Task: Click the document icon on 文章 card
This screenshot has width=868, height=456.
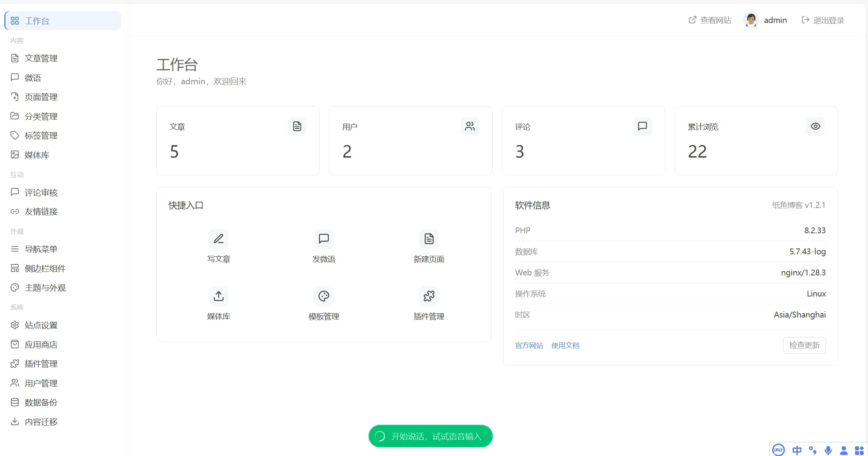Action: click(297, 126)
